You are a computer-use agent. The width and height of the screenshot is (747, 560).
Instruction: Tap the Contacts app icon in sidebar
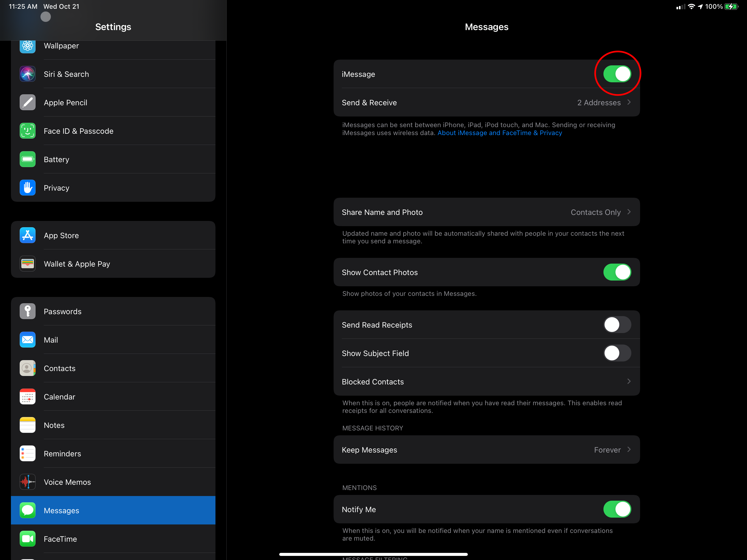[x=28, y=368]
